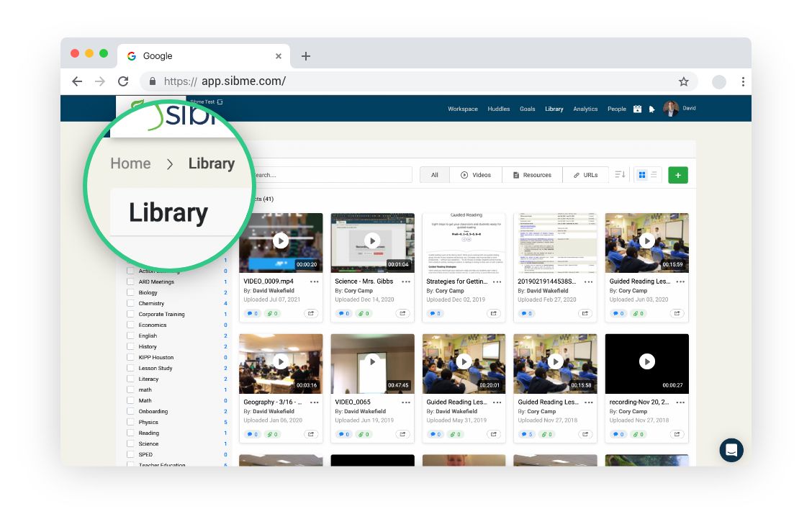Filter library by Resources
The height and width of the screenshot is (527, 812).
pyautogui.click(x=533, y=175)
